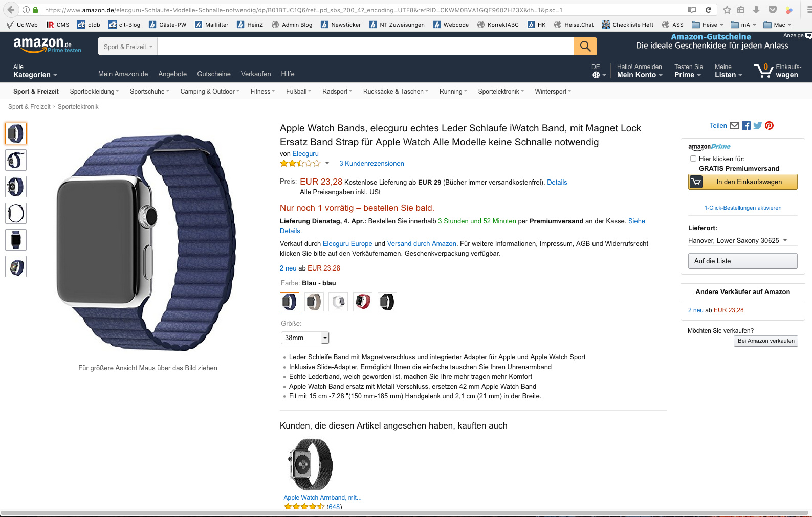The height and width of the screenshot is (517, 812).
Task: Click the orange search magnifier button
Action: coord(585,47)
